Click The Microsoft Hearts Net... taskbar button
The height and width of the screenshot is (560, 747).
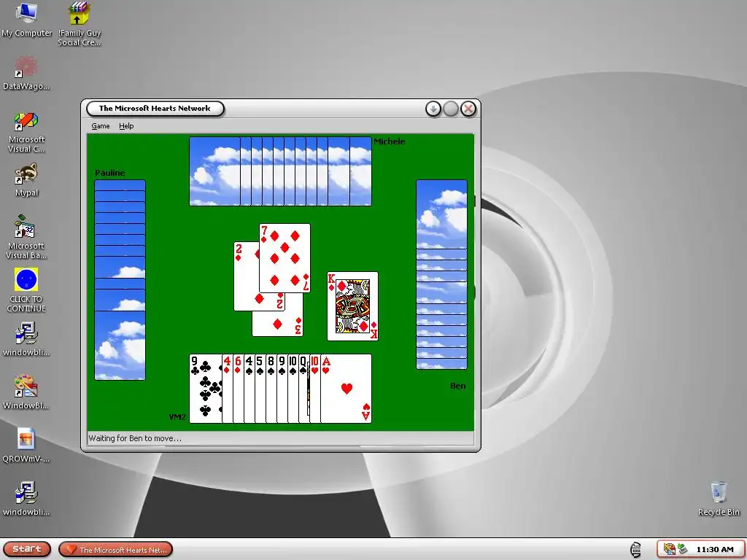(x=116, y=550)
